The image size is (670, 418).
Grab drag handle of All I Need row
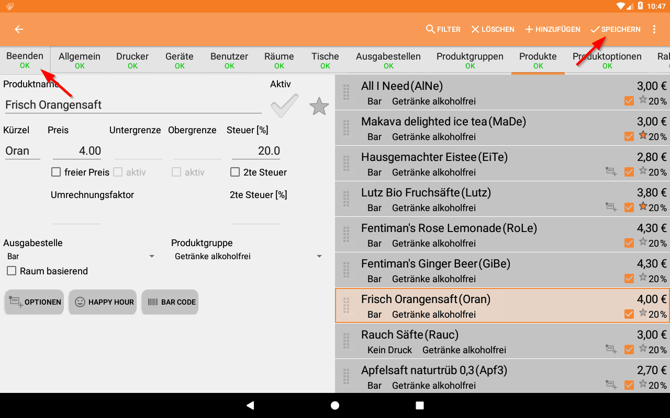click(x=347, y=93)
